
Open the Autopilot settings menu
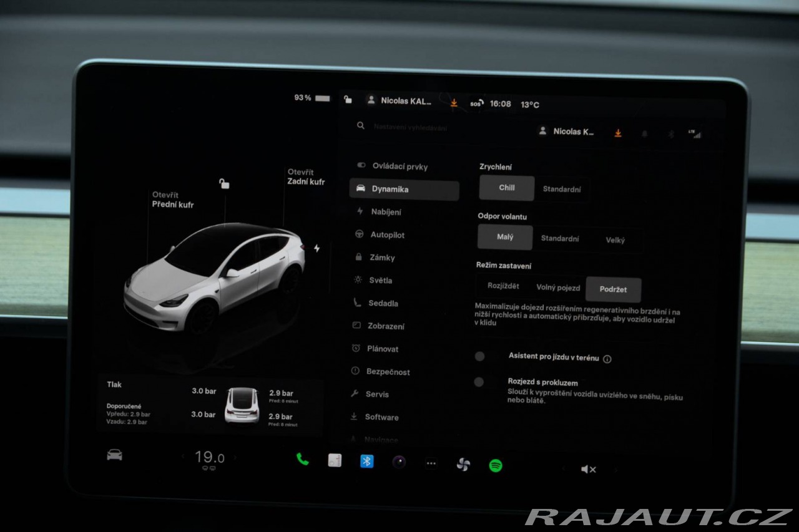click(387, 235)
